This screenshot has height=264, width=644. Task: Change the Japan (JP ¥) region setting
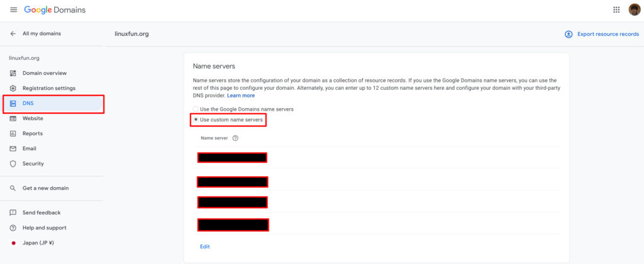click(38, 243)
